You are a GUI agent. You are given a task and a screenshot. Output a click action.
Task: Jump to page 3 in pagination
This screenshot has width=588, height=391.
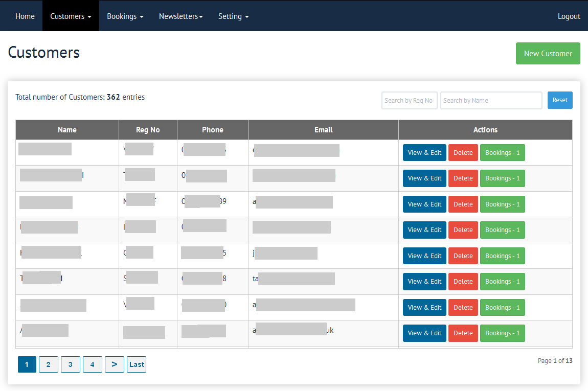pos(70,364)
